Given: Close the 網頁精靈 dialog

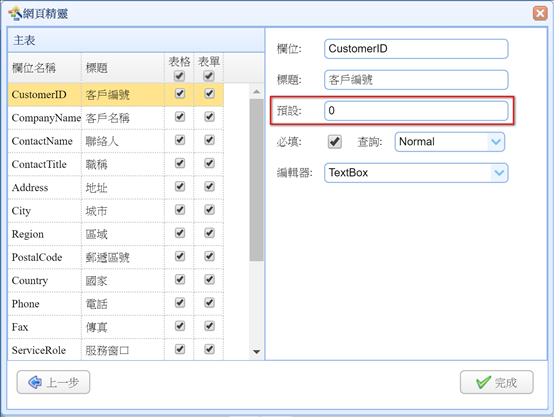Looking at the screenshot, I should (x=540, y=13).
